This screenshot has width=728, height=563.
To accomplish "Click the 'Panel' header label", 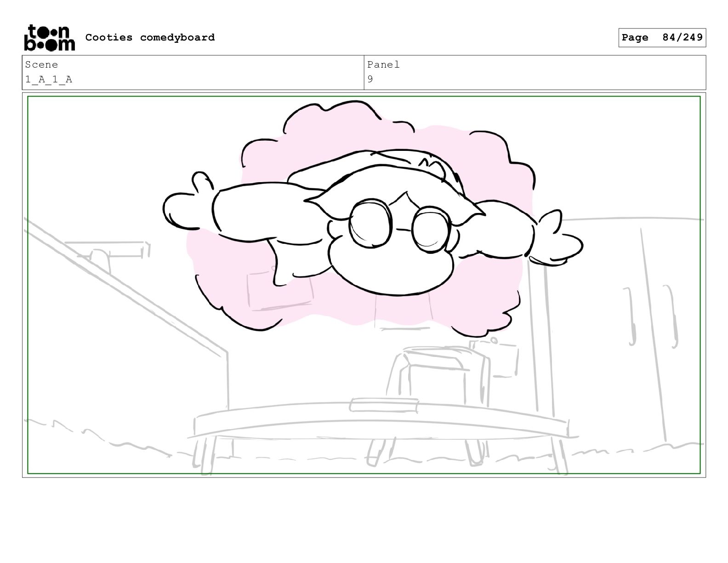I will [383, 64].
